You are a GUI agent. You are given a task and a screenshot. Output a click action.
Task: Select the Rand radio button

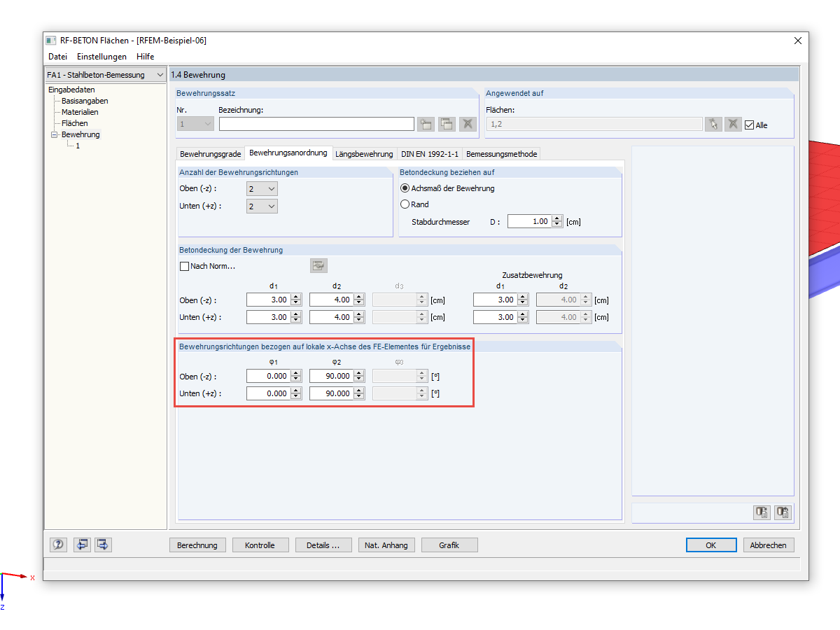(x=405, y=204)
